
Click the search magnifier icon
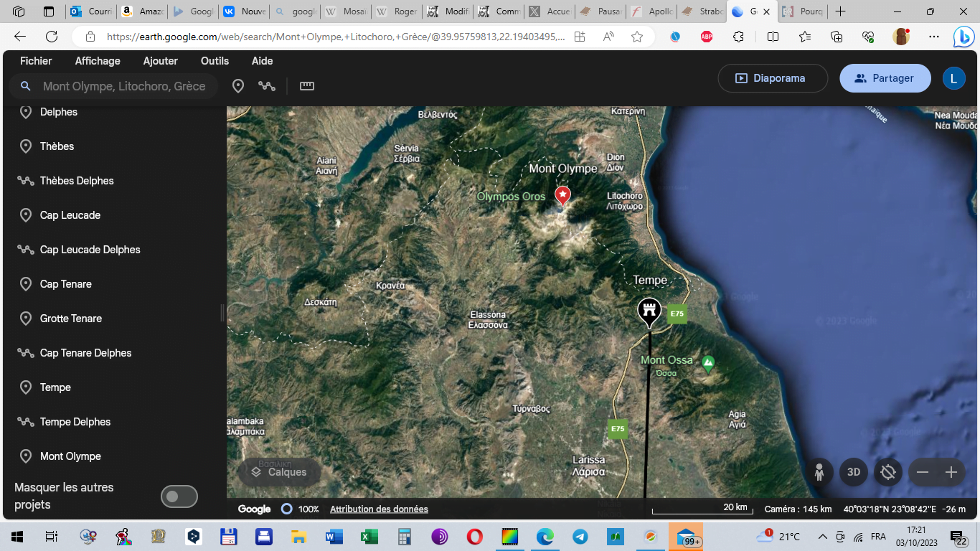click(25, 86)
